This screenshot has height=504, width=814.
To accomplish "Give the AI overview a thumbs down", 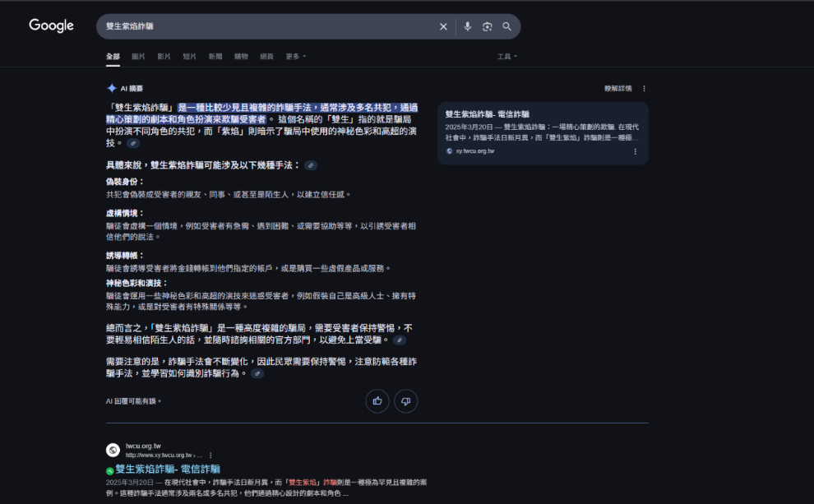I will pyautogui.click(x=406, y=401).
